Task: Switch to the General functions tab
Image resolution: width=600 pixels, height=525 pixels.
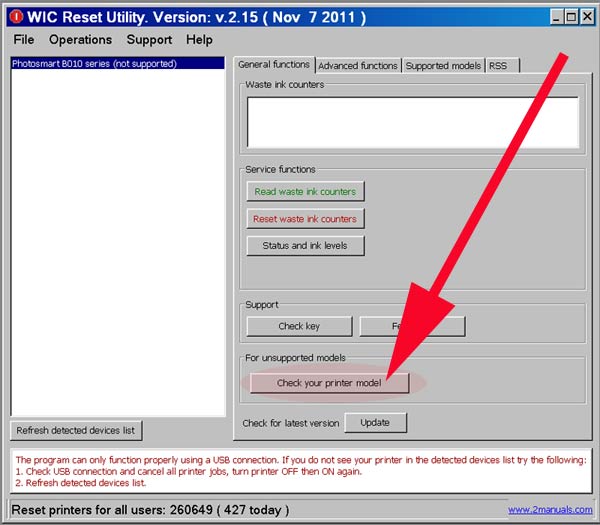Action: click(x=273, y=65)
